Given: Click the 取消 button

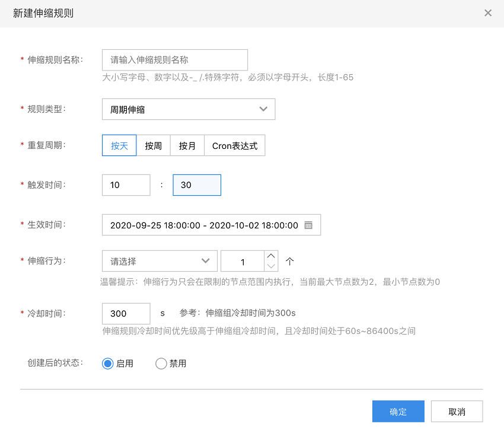Looking at the screenshot, I should [x=457, y=412].
